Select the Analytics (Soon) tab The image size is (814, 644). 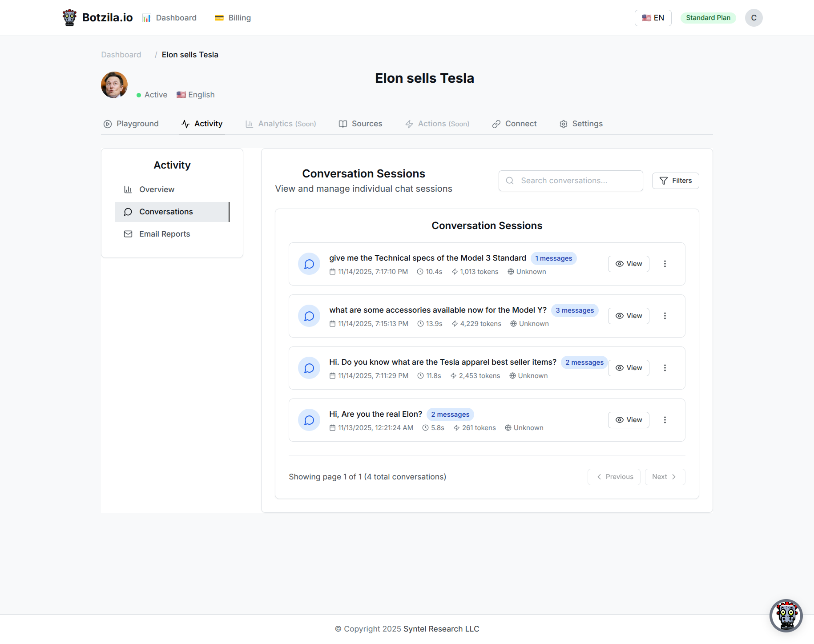pos(281,124)
